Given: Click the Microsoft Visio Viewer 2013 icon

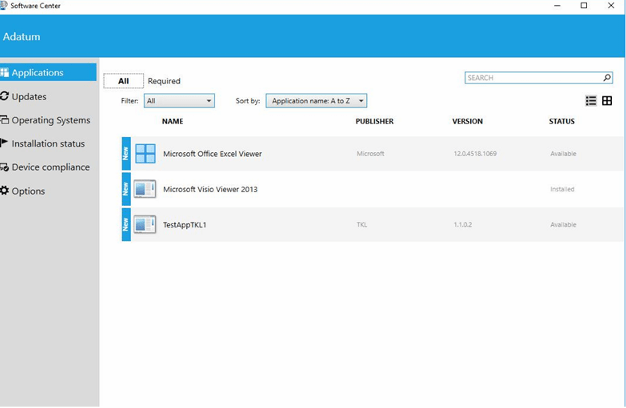Looking at the screenshot, I should (145, 189).
